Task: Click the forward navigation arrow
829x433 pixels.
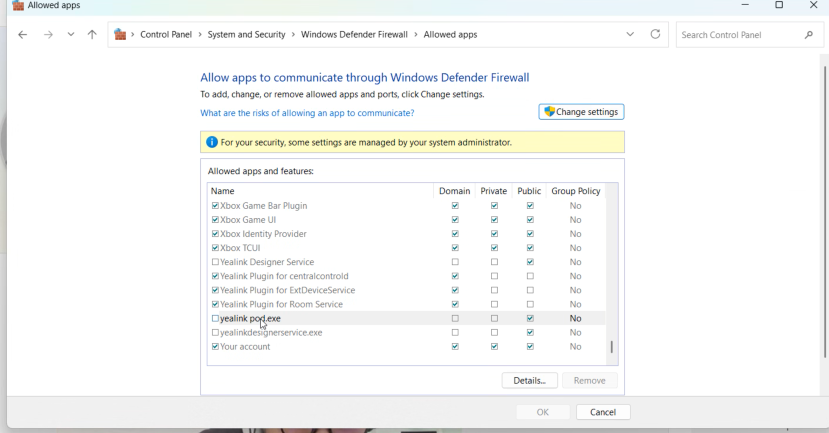Action: tap(48, 35)
